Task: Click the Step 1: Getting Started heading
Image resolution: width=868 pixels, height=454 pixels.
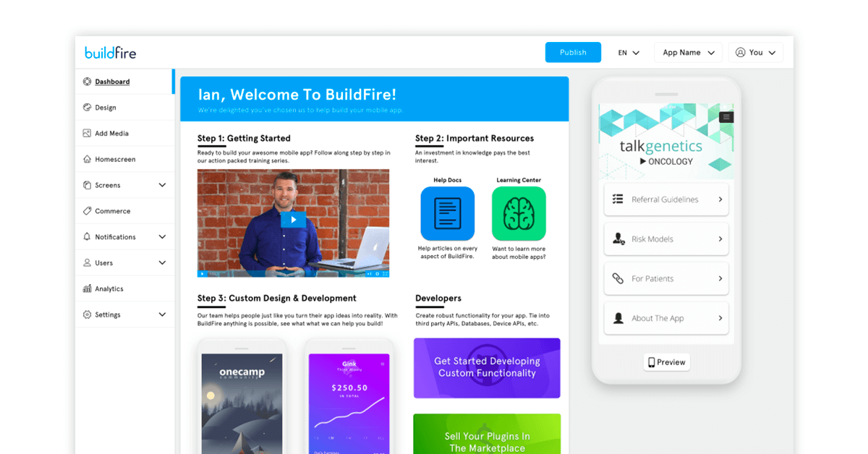Action: 244,138
